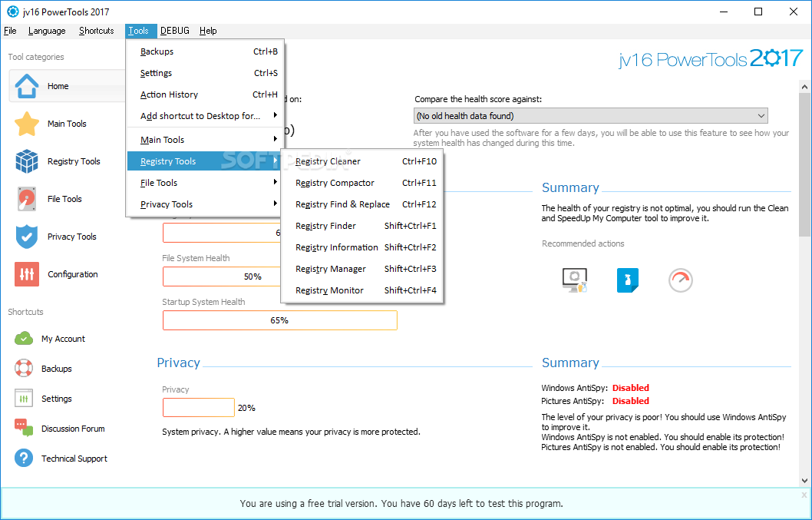
Task: Click the free trial 60 days notice text
Action: click(x=401, y=503)
